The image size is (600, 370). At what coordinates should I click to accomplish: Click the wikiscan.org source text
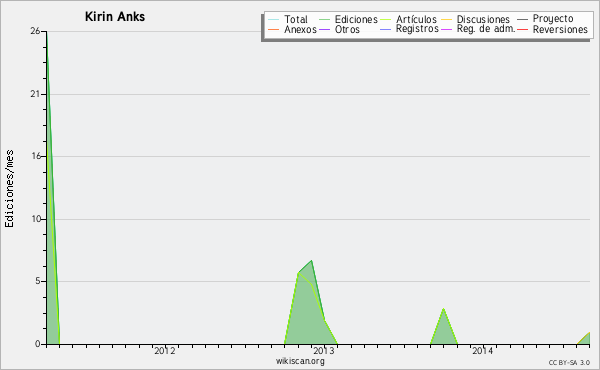point(300,361)
